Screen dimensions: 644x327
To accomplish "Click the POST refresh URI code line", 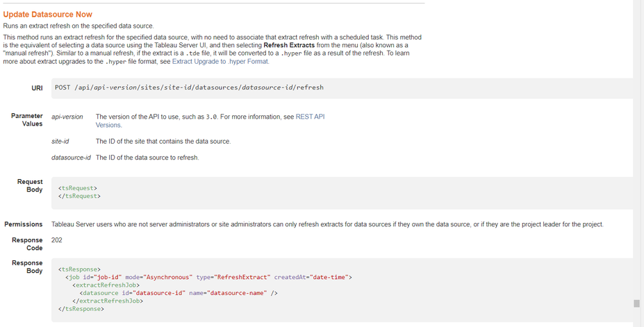I will (190, 87).
